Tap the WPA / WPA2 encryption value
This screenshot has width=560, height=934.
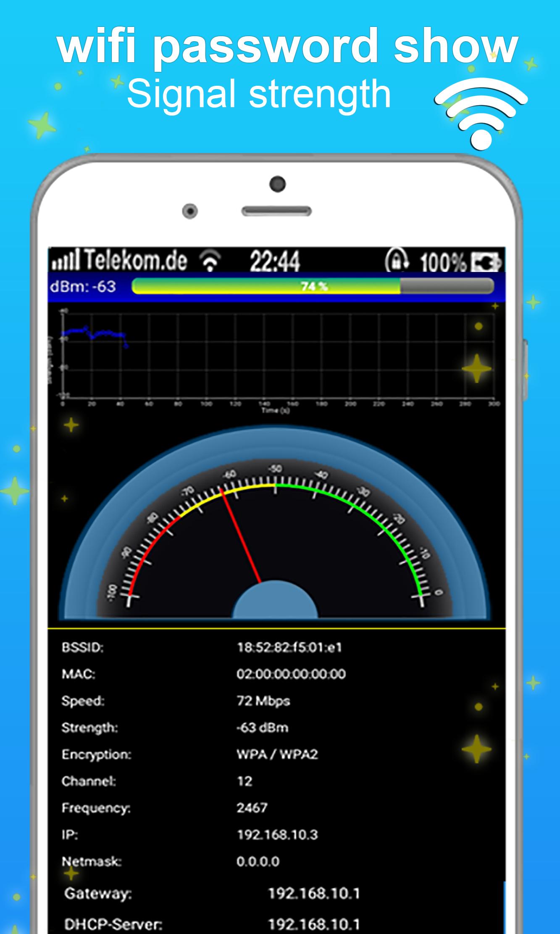tap(277, 755)
